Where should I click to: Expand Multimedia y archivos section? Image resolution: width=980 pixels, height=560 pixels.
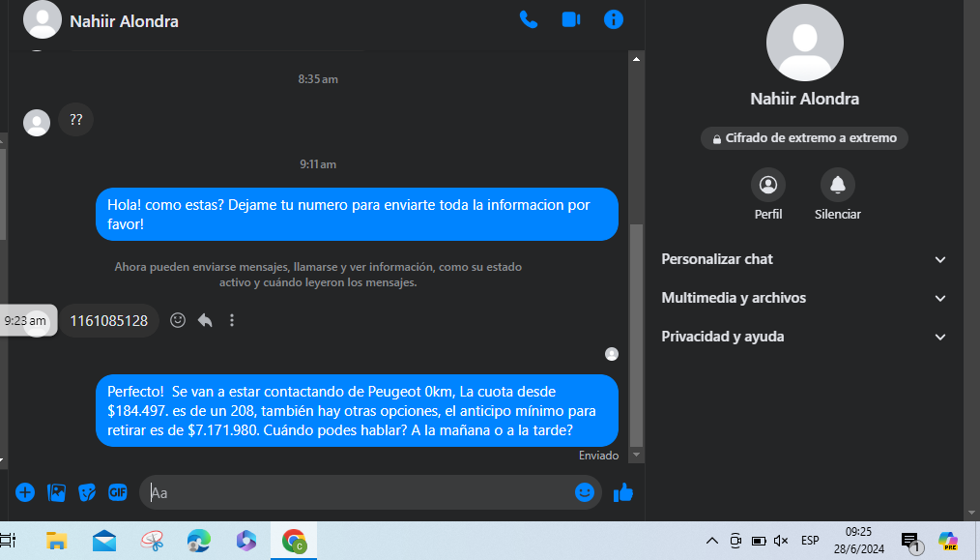[x=804, y=298]
